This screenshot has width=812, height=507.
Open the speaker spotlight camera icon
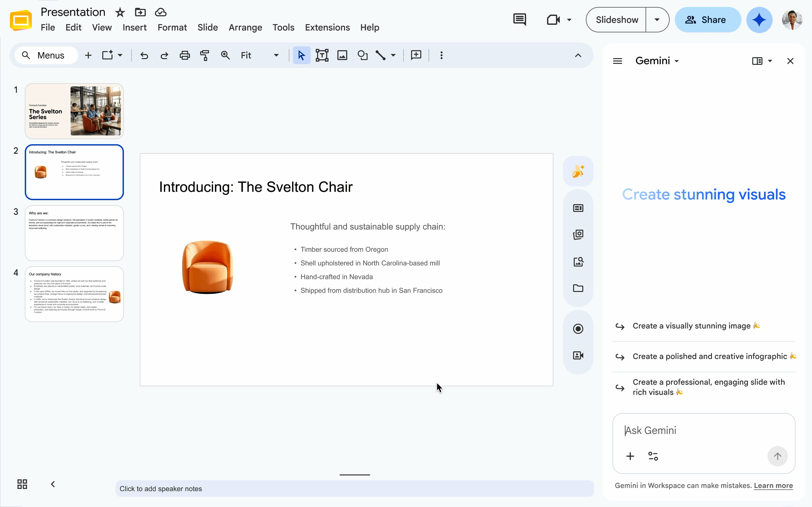tap(578, 355)
